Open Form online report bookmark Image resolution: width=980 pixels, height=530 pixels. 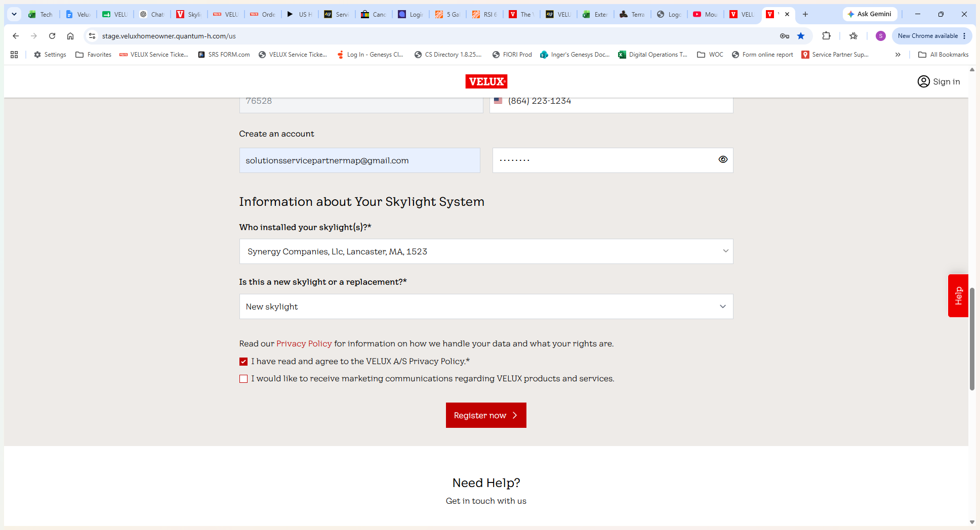click(762, 55)
